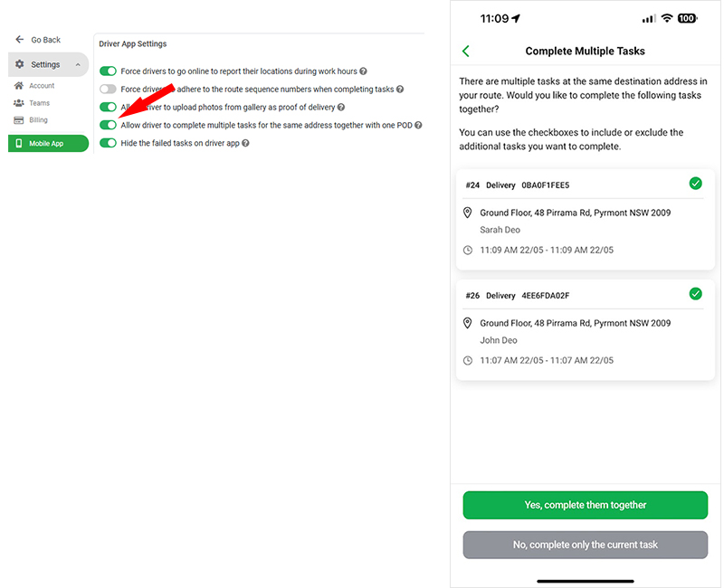The image size is (724, 588).
Task: Click help icon beside failed tasks setting
Action: (x=245, y=143)
